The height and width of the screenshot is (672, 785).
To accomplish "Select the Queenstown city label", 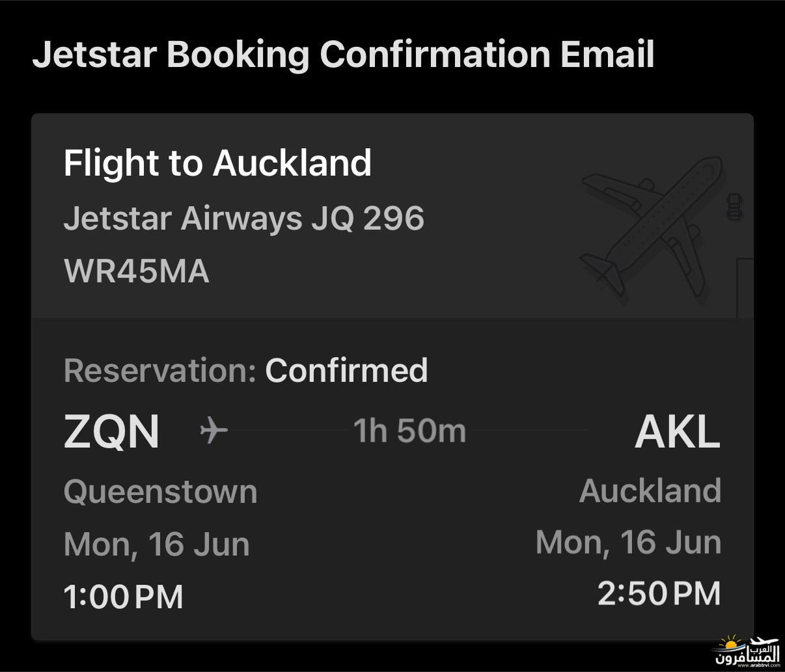I will tap(161, 492).
